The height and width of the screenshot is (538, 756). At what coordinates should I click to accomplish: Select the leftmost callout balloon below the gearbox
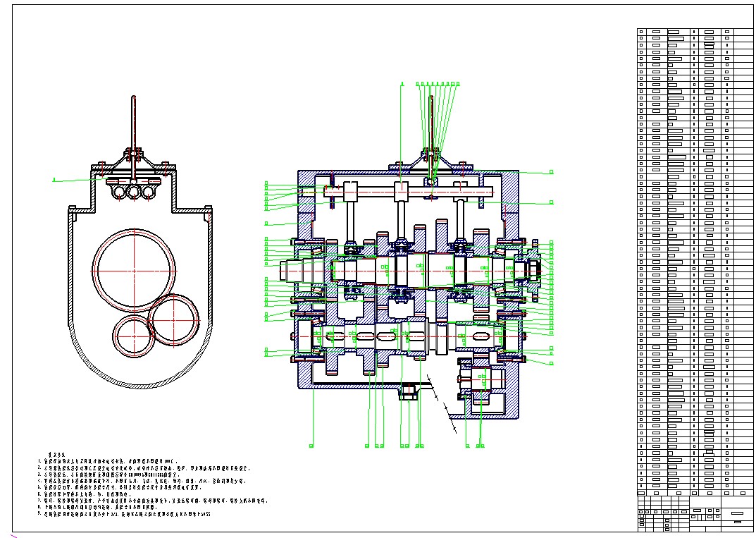[311, 446]
